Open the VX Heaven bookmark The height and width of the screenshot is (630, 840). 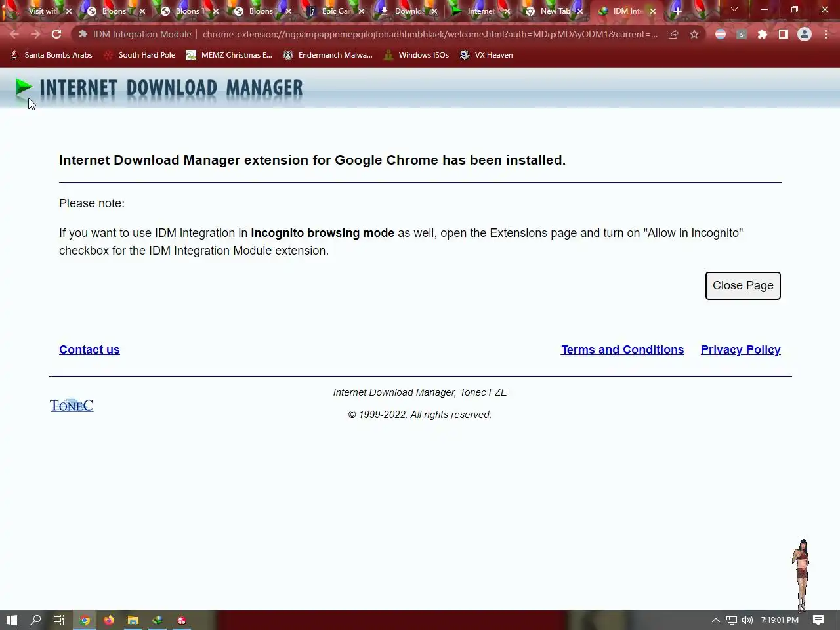click(486, 55)
